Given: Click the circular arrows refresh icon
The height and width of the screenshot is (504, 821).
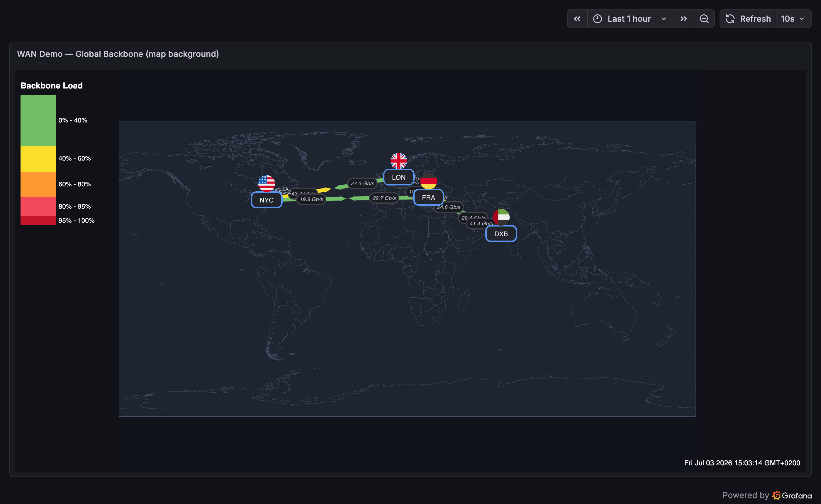Looking at the screenshot, I should pyautogui.click(x=730, y=19).
